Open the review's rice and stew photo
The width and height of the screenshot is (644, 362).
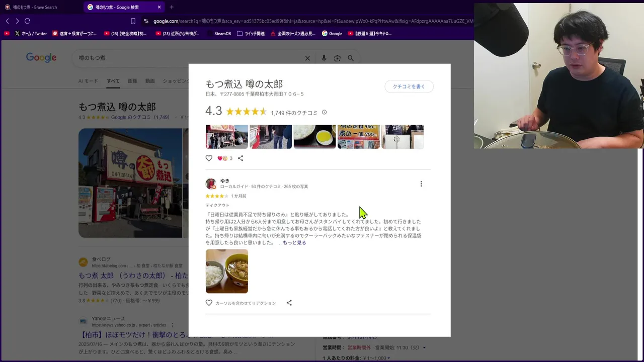227,271
